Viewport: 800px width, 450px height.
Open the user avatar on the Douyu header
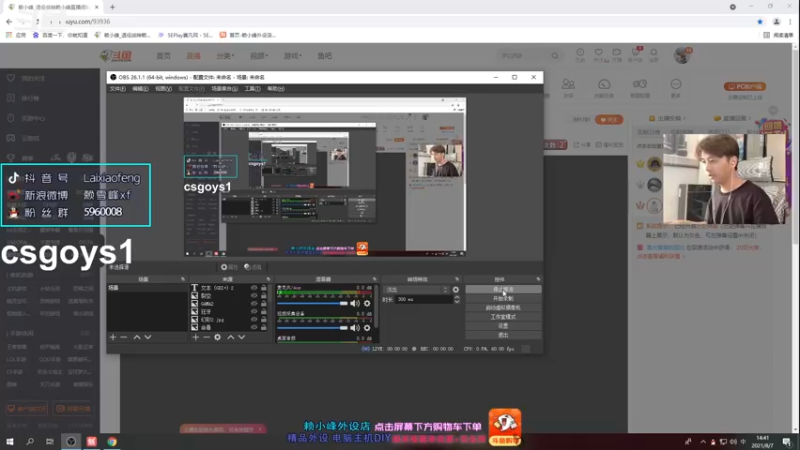(682, 55)
